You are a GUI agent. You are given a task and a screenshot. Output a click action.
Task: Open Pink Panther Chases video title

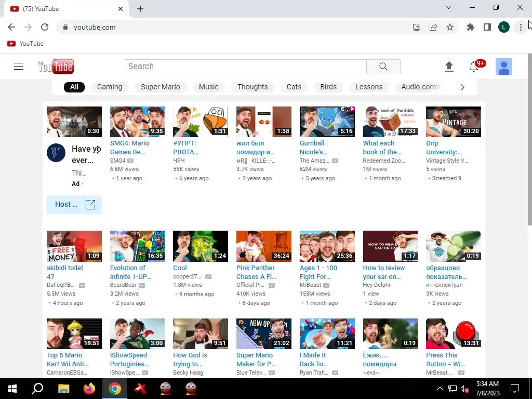(256, 272)
